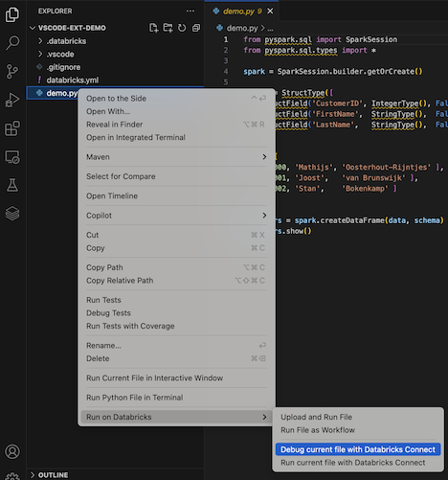Choose Rename... in context menu
The image size is (448, 480).
pyautogui.click(x=176, y=346)
